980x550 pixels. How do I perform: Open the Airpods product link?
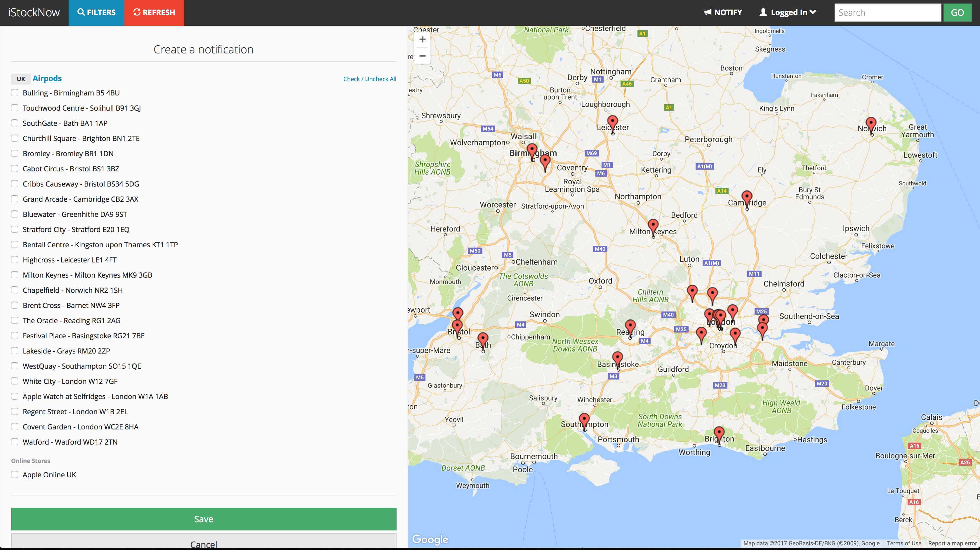47,78
